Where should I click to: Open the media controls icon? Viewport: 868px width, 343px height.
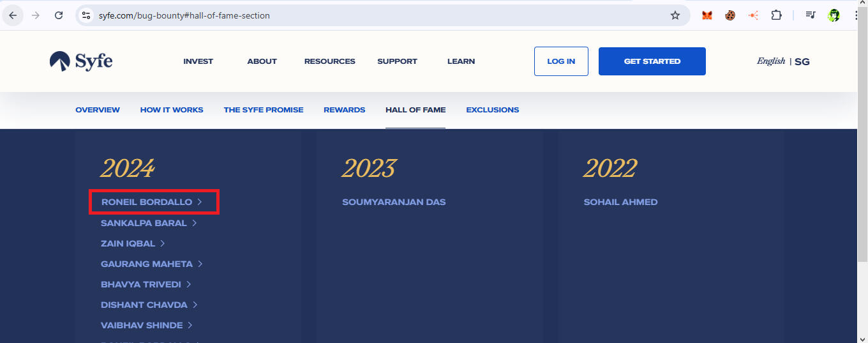(811, 15)
